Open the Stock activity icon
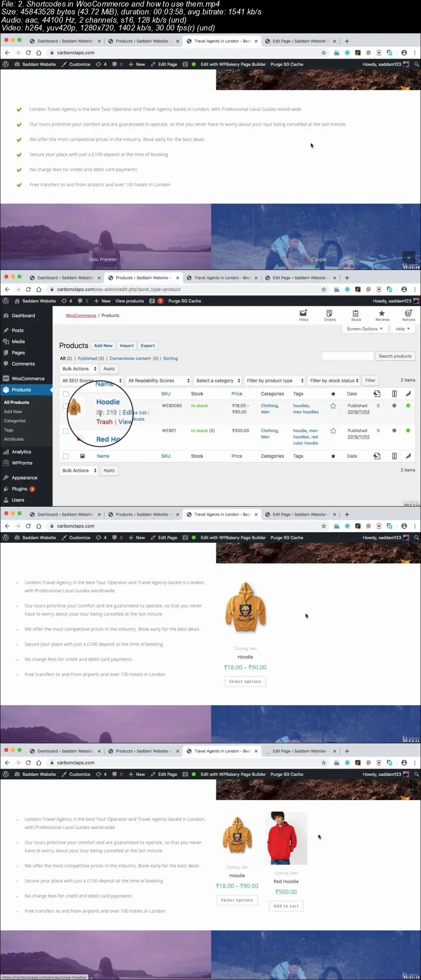Viewport: 421px width, 980px height. (356, 315)
